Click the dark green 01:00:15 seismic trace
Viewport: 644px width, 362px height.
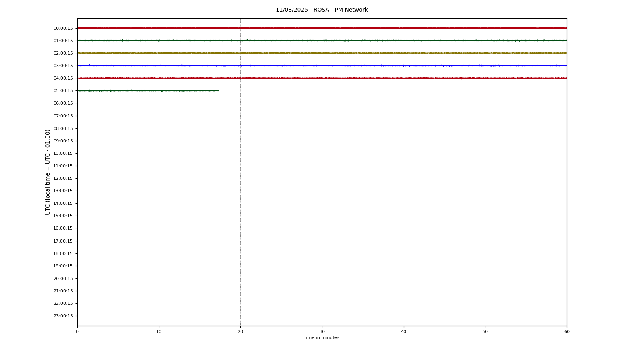(x=322, y=41)
